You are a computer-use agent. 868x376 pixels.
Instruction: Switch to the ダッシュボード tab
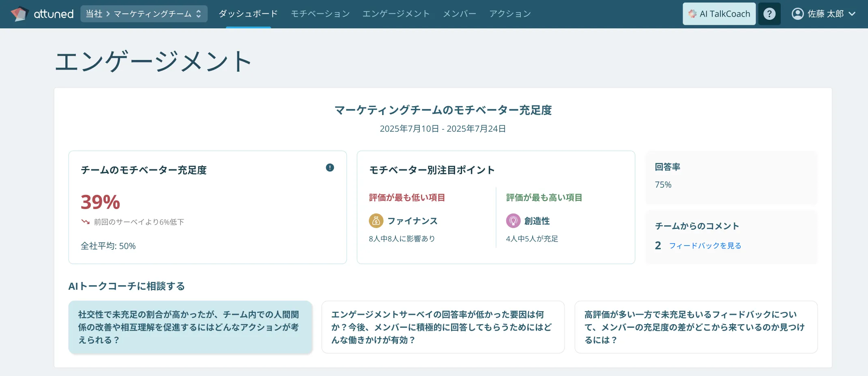point(248,14)
